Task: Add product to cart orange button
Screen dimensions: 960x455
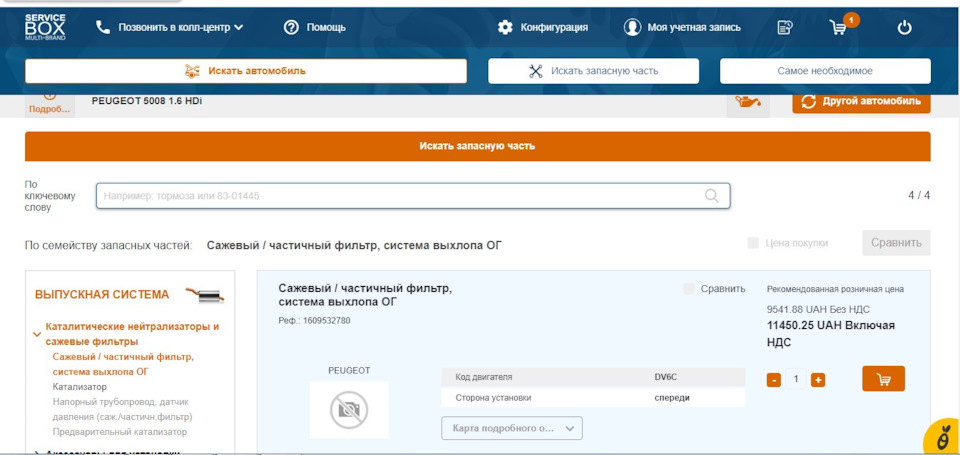Action: click(x=883, y=379)
